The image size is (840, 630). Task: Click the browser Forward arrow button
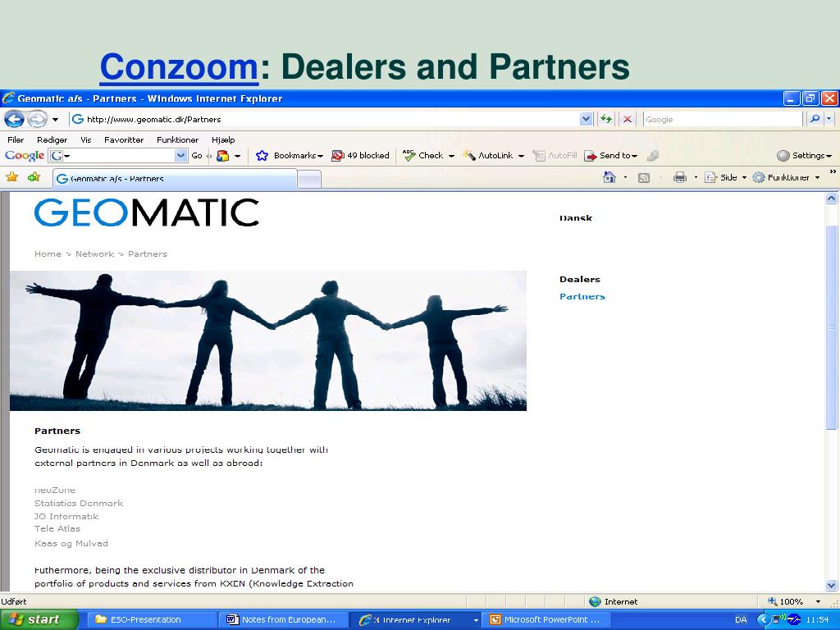click(36, 119)
